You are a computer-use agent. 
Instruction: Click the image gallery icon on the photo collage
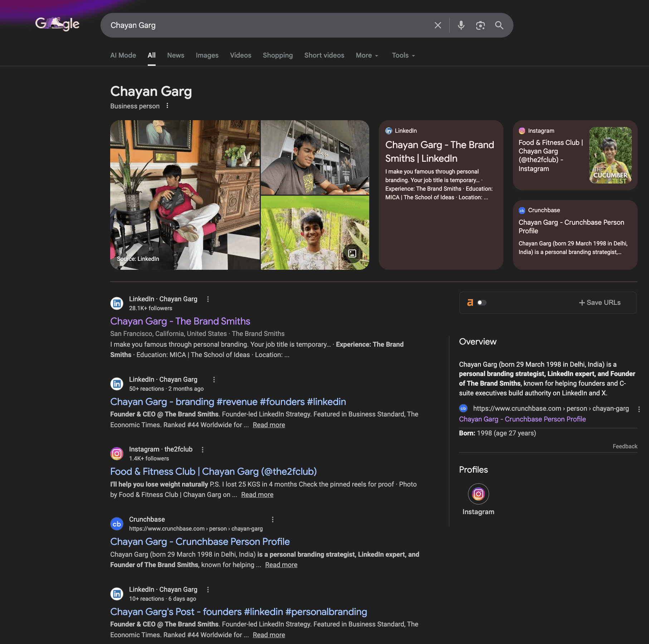coord(352,253)
